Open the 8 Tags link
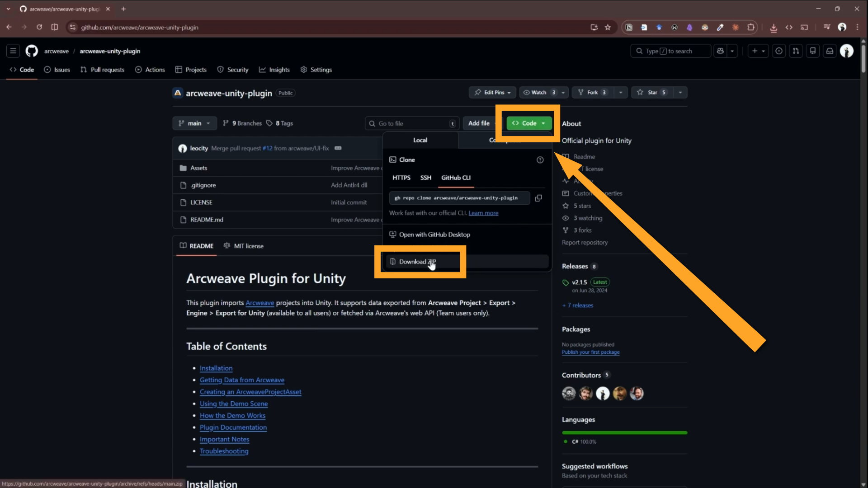 pyautogui.click(x=279, y=123)
